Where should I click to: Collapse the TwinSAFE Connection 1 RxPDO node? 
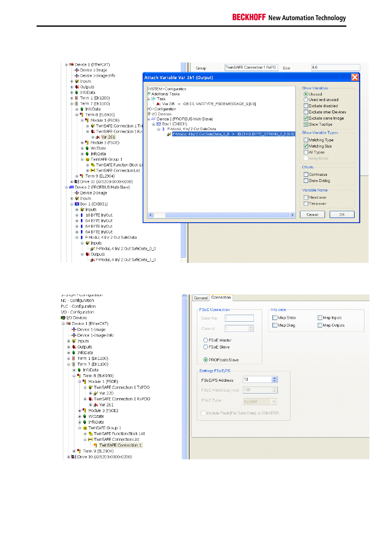(x=85, y=399)
